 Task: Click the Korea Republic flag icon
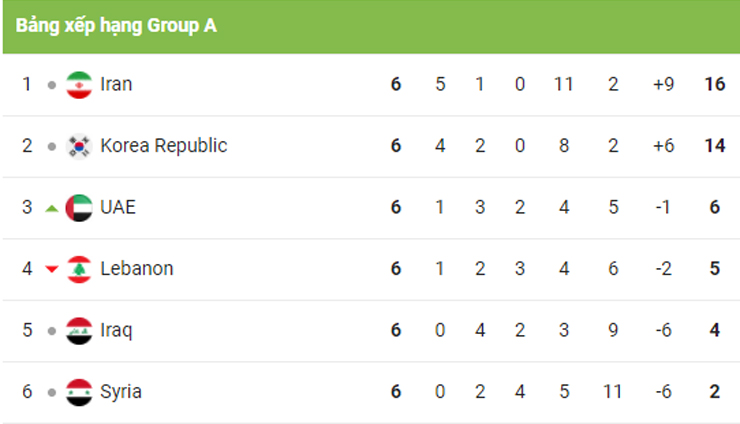(x=79, y=146)
